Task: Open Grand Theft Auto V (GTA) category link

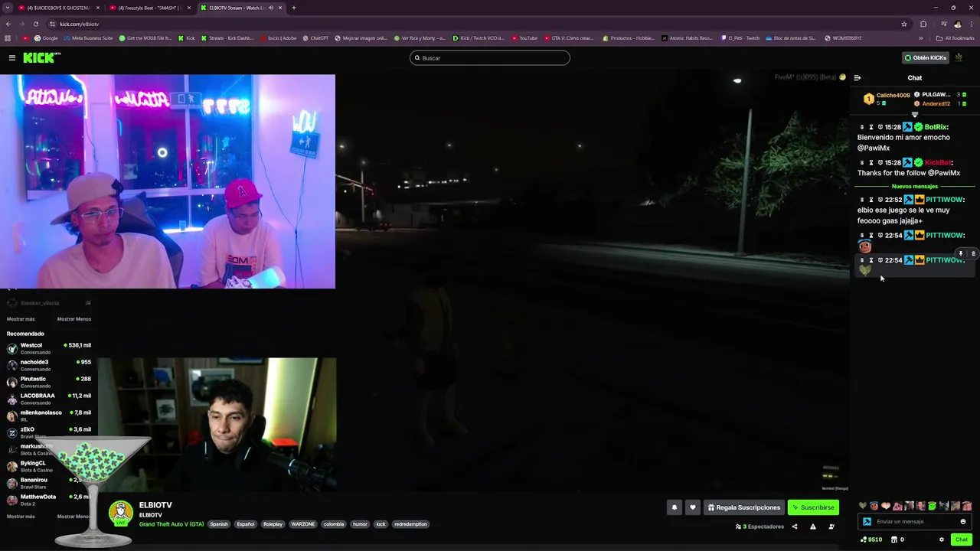Action: coord(171,524)
